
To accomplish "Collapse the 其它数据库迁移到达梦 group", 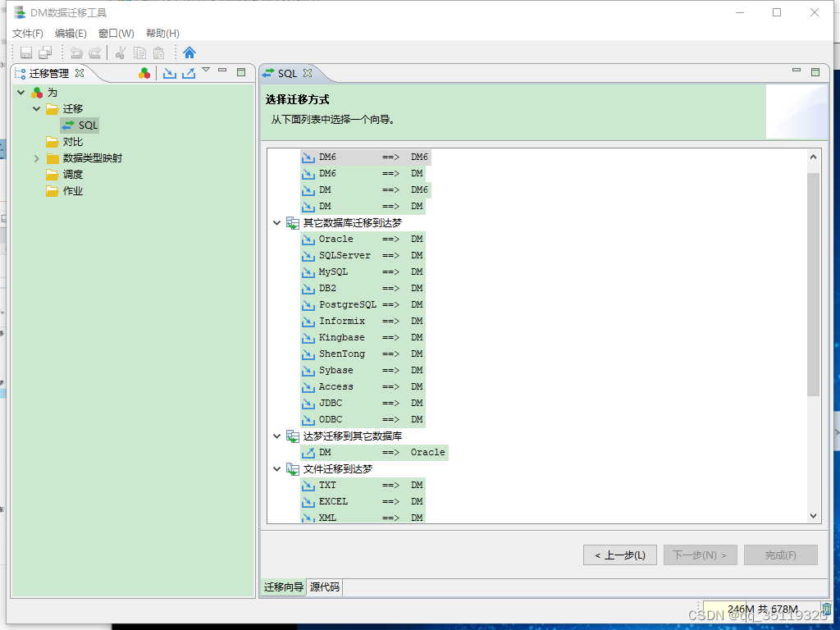I will pyautogui.click(x=277, y=223).
